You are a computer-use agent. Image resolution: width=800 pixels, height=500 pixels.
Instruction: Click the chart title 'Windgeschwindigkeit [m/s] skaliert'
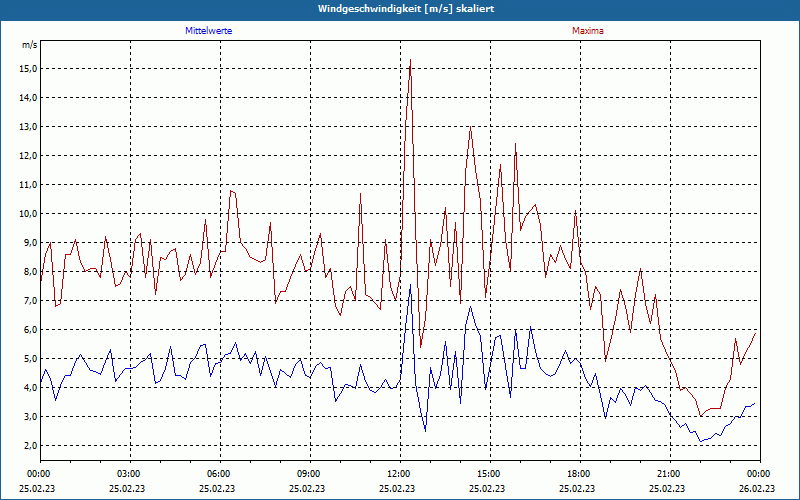tap(406, 9)
